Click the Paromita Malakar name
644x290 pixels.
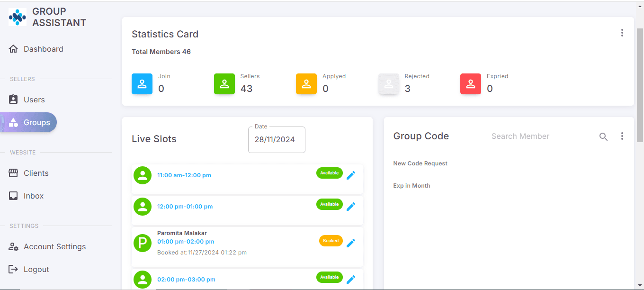(182, 233)
